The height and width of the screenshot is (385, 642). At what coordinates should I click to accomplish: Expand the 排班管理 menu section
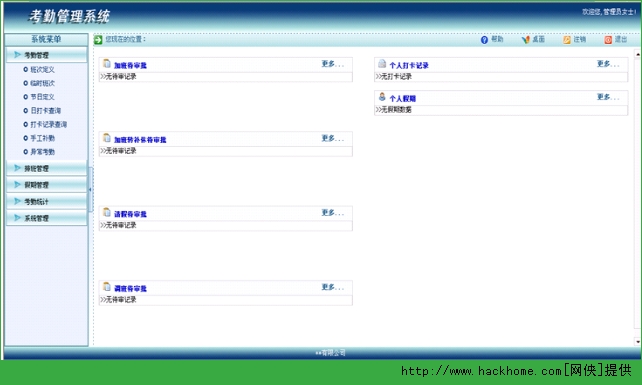pyautogui.click(x=47, y=168)
